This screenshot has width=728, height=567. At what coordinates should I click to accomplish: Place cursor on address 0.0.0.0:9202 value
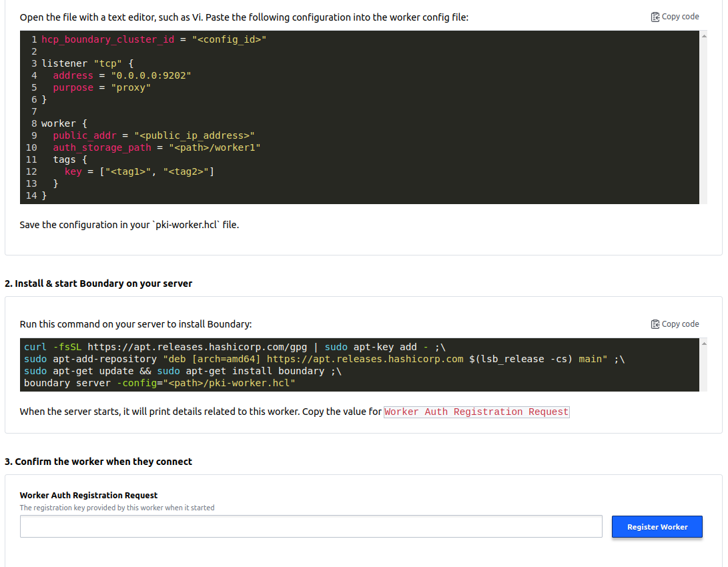point(151,75)
